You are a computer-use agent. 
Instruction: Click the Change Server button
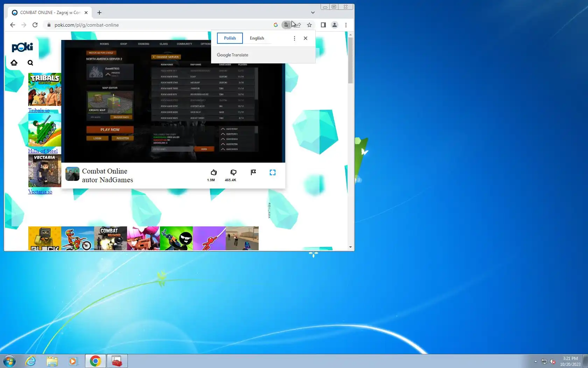[166, 57]
